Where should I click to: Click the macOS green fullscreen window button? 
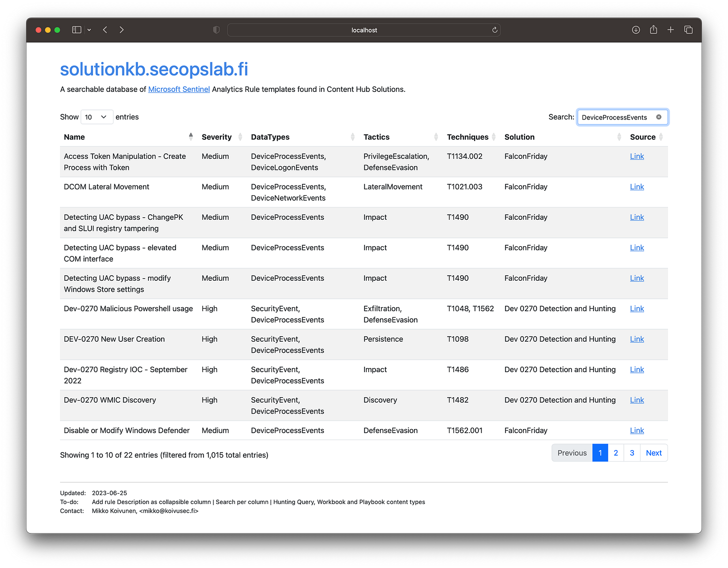point(57,30)
